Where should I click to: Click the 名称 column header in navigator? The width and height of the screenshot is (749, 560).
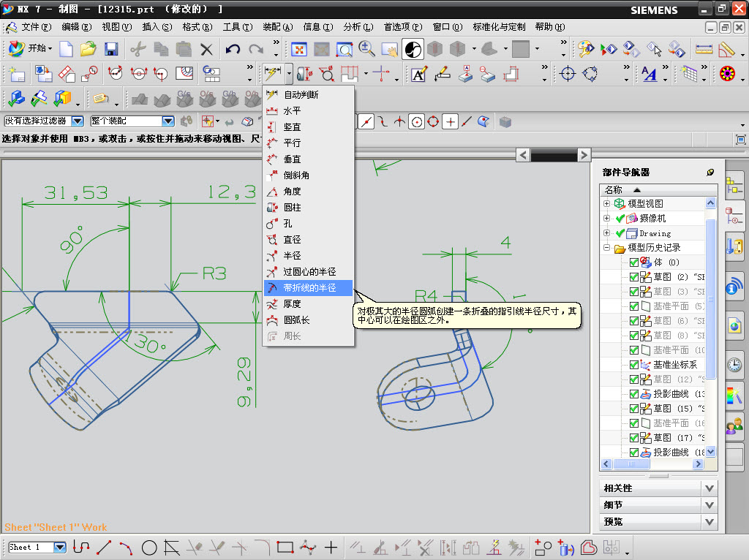click(x=613, y=189)
